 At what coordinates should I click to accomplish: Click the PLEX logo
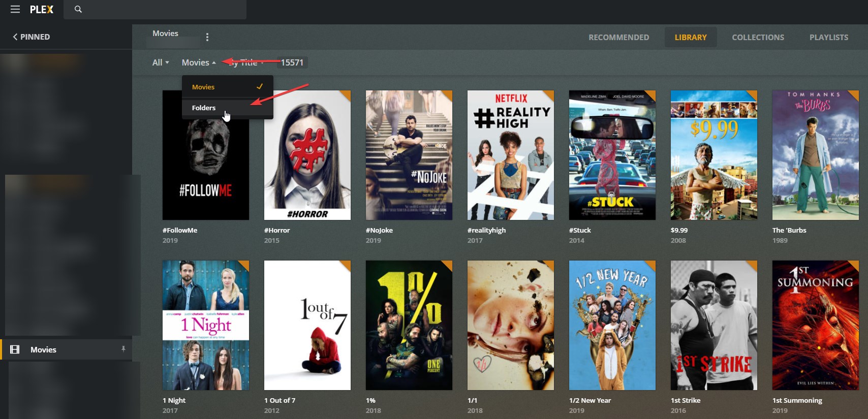(42, 9)
